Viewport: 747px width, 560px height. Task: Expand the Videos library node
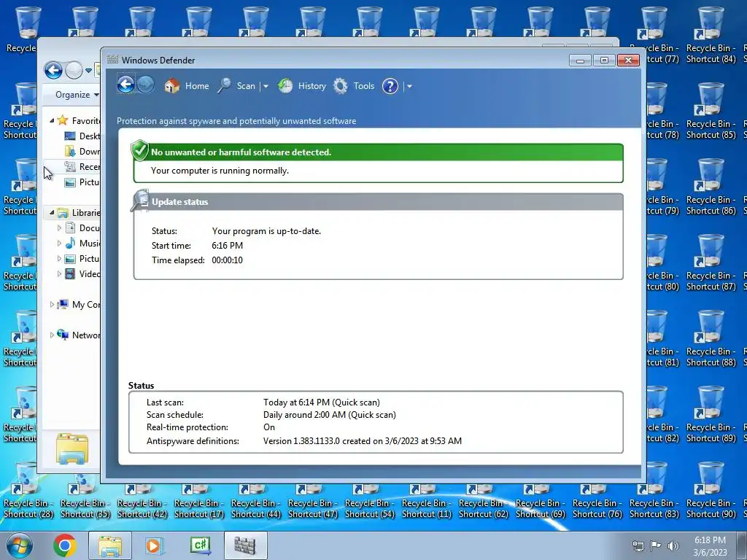coord(59,274)
